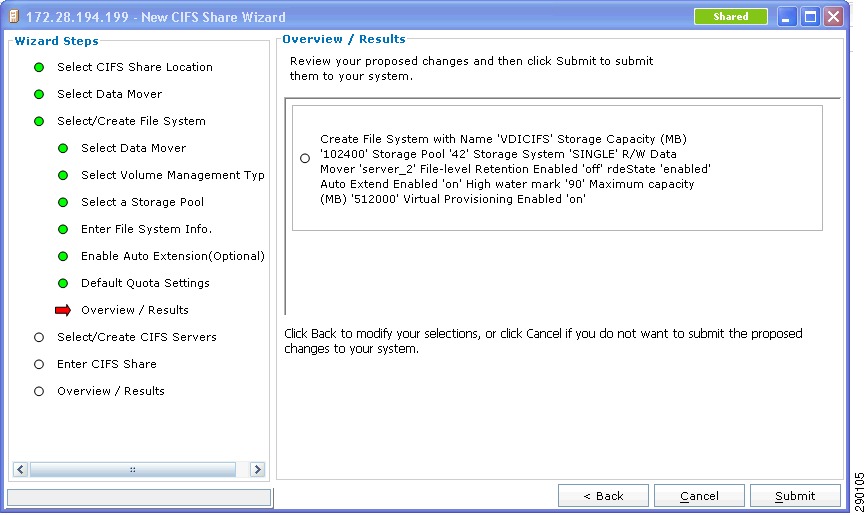Click empty circle beside Enter CIFS Share
Screen dimensions: 868x515
tap(39, 364)
